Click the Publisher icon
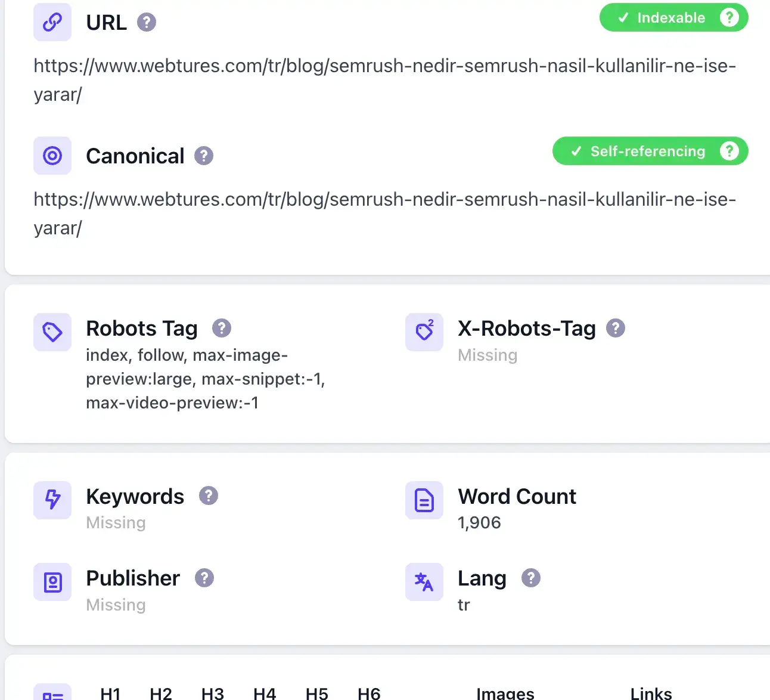Viewport: 770px width, 700px height. click(52, 583)
